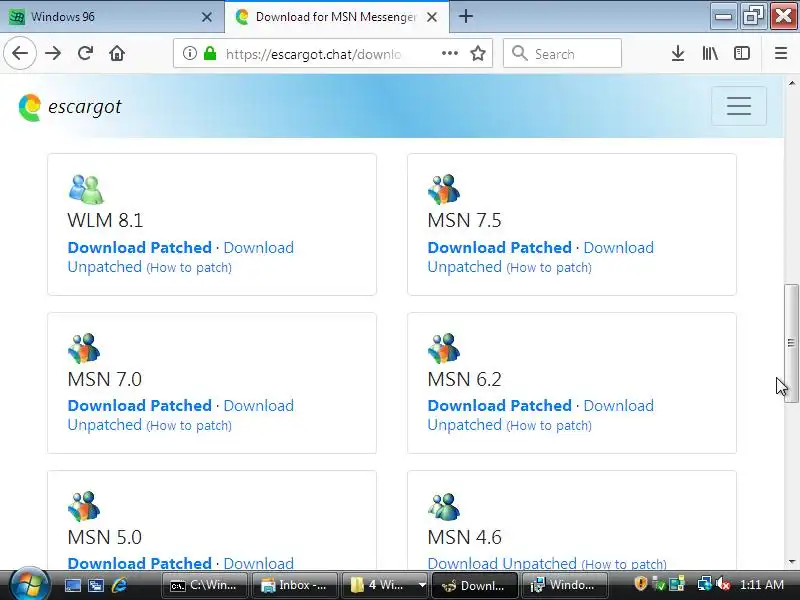Click the muted volume tray icon

pos(723,584)
